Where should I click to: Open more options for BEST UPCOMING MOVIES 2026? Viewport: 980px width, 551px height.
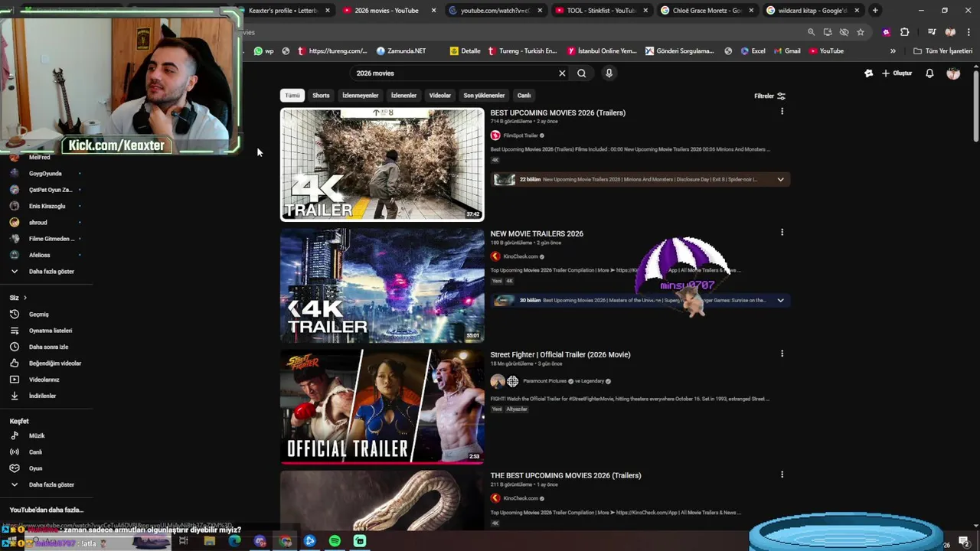coord(782,112)
